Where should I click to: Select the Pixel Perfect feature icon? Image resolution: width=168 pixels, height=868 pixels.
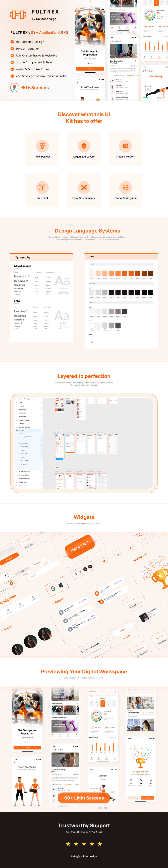[x=42, y=146]
